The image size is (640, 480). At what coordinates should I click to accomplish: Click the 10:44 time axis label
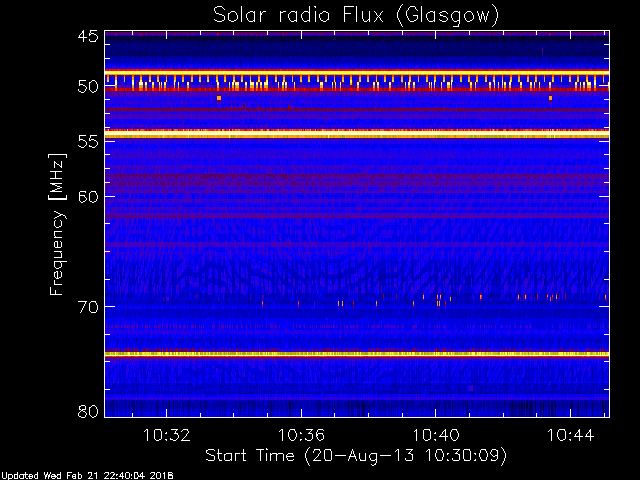(x=570, y=435)
